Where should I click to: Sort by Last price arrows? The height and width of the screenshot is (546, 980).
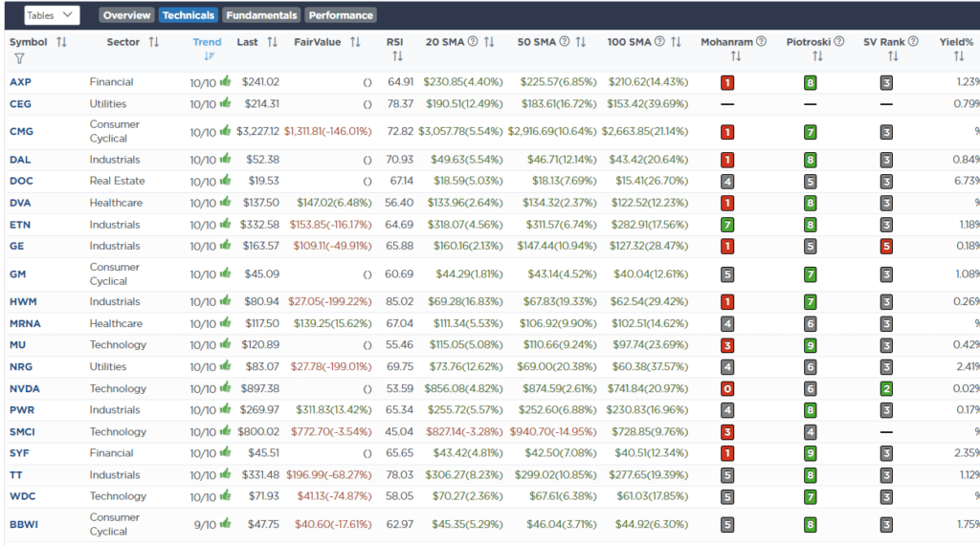[x=272, y=42]
